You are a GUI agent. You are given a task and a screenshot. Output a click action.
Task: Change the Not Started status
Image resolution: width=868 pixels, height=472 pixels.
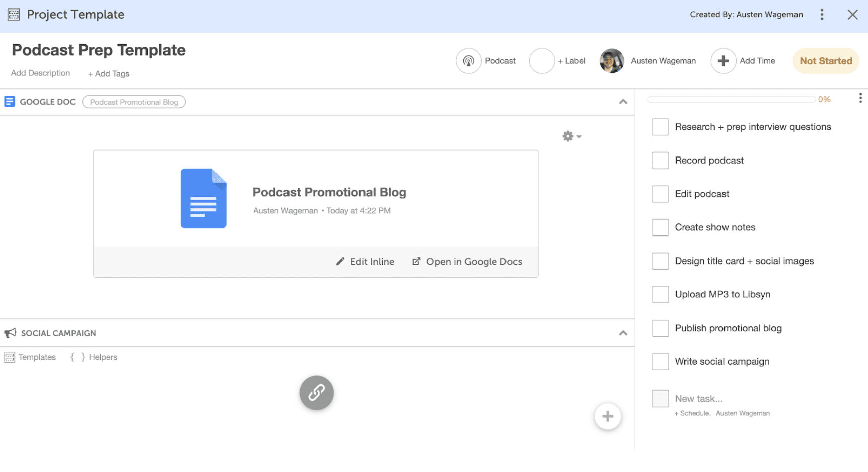click(x=826, y=61)
